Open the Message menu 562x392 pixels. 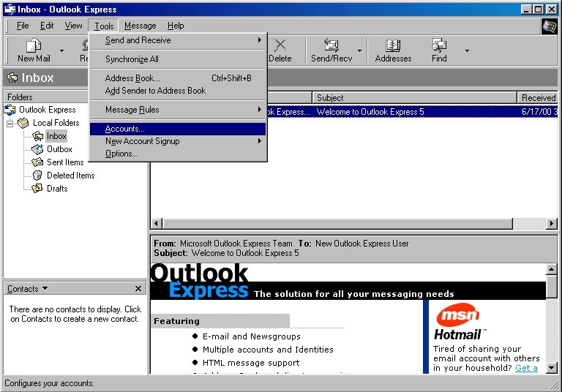click(140, 26)
